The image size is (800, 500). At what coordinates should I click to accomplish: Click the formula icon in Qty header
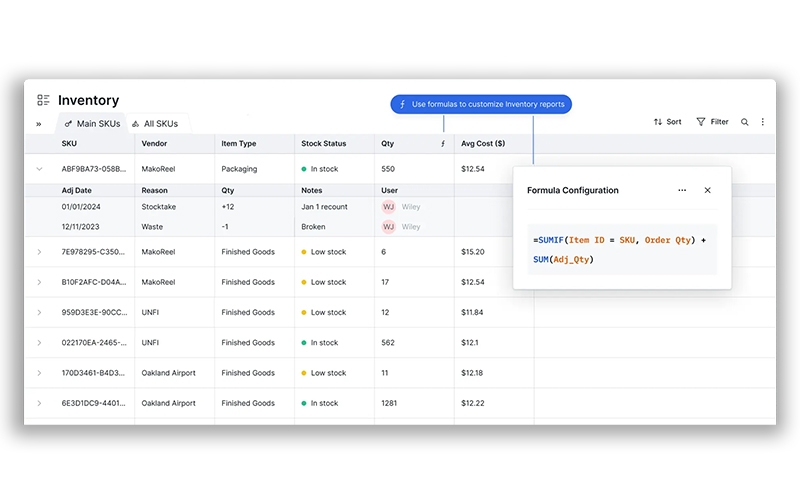[443, 144]
